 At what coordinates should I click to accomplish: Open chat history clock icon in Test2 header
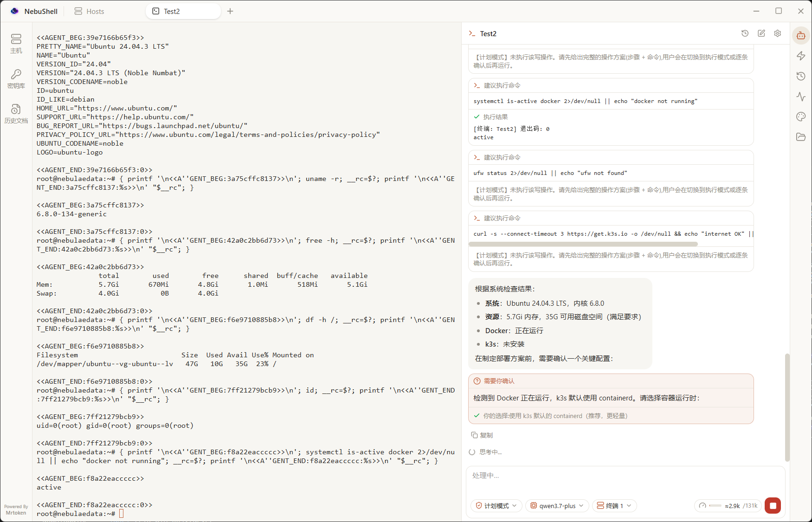745,33
